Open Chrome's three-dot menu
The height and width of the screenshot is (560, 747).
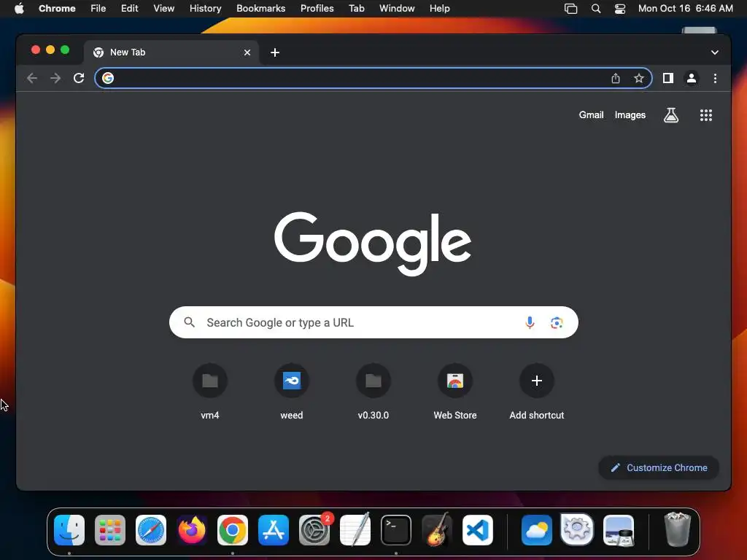tap(715, 78)
